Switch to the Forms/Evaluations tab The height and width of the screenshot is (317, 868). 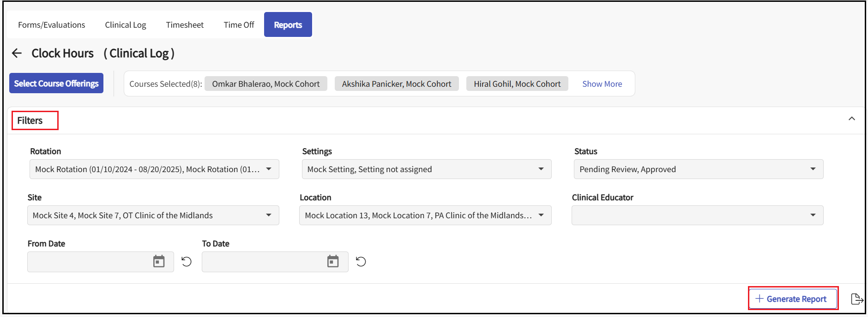coord(52,25)
